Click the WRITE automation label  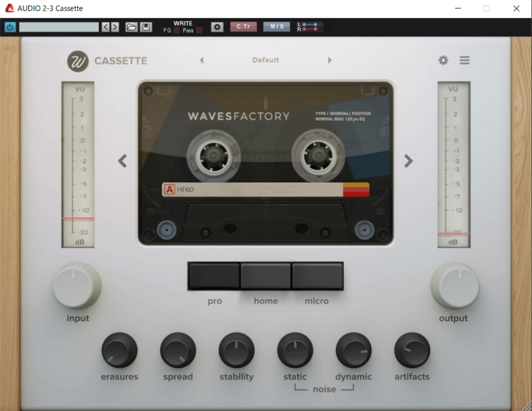tap(183, 23)
